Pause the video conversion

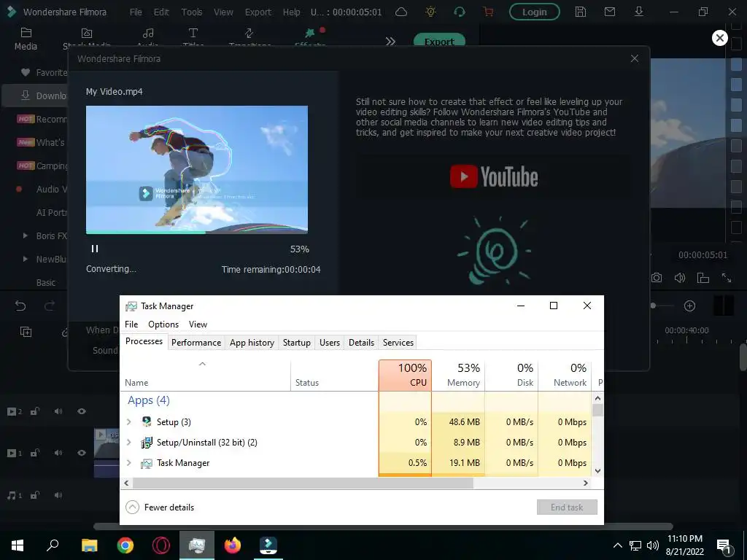click(x=95, y=249)
